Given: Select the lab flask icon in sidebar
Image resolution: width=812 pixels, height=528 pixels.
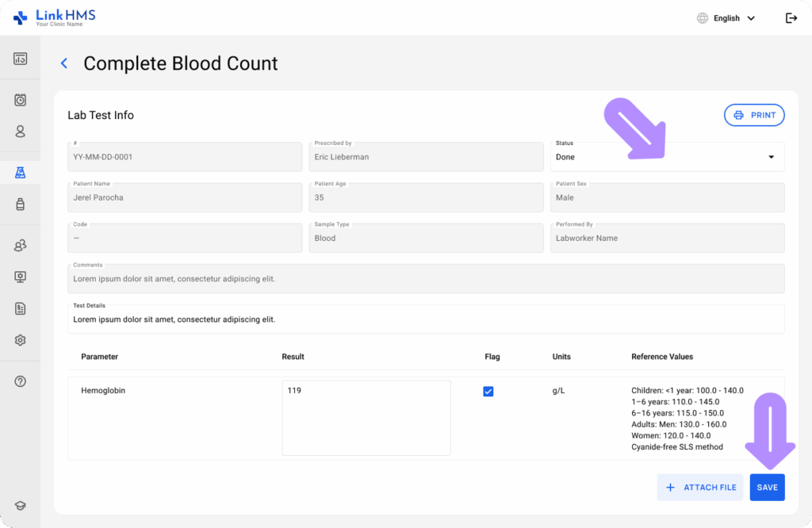Looking at the screenshot, I should pyautogui.click(x=20, y=173).
